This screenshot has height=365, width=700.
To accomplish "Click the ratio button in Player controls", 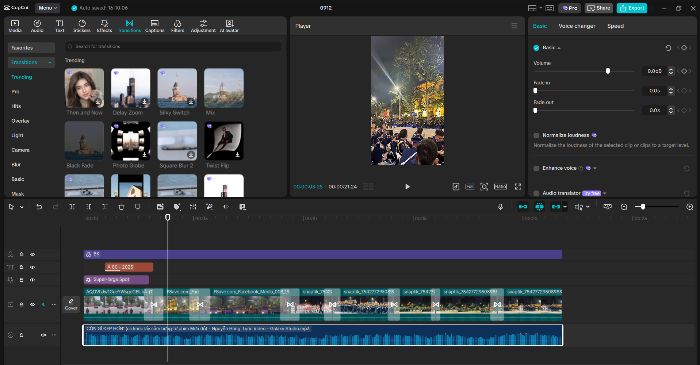I will (500, 187).
